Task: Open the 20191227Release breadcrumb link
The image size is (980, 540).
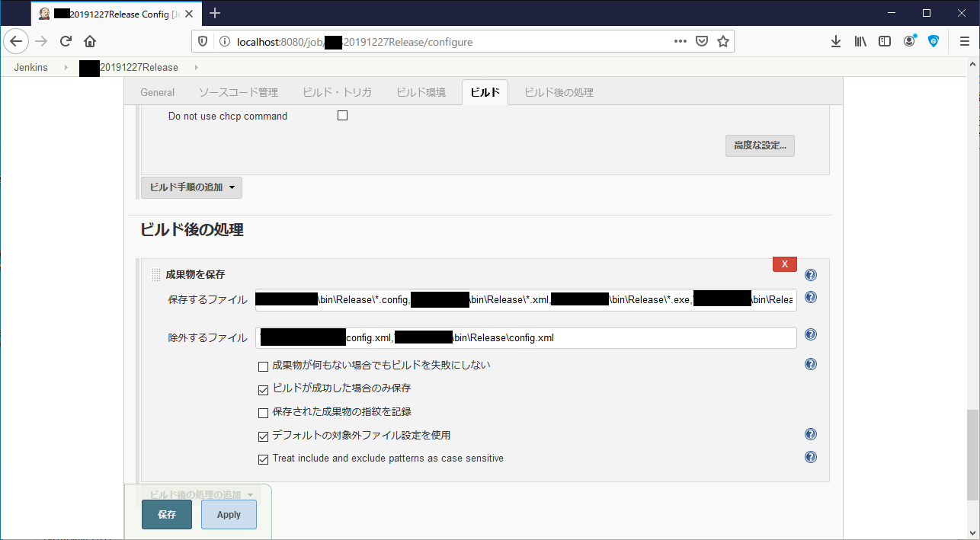Action: pyautogui.click(x=129, y=68)
